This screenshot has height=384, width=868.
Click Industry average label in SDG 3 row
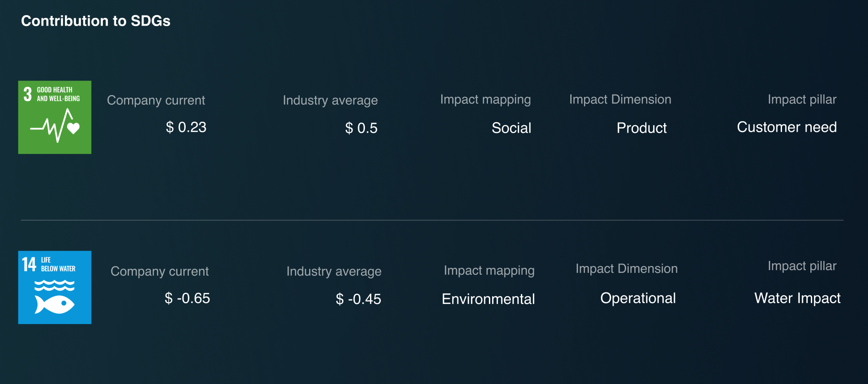330,100
